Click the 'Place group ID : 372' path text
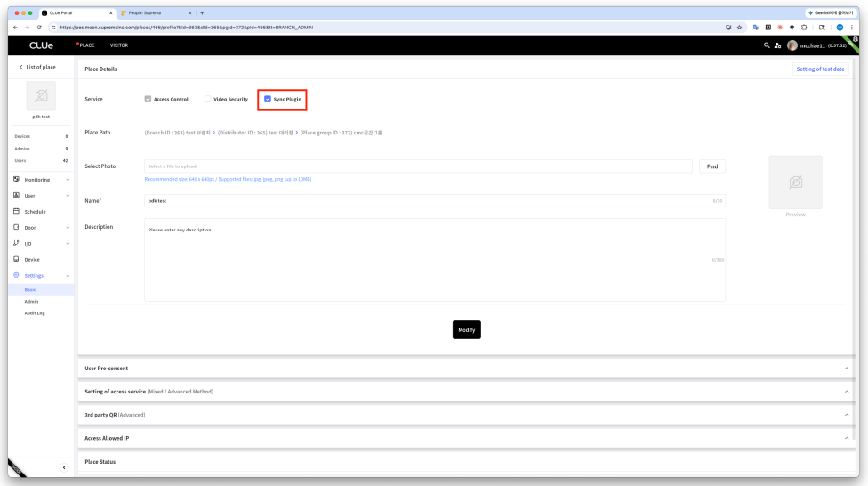Image resolution: width=868 pixels, height=486 pixels. [326, 133]
